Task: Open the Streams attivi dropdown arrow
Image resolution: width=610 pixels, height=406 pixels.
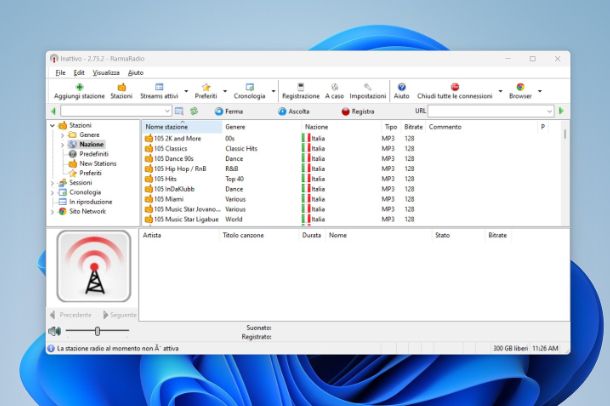Action: pyautogui.click(x=186, y=91)
